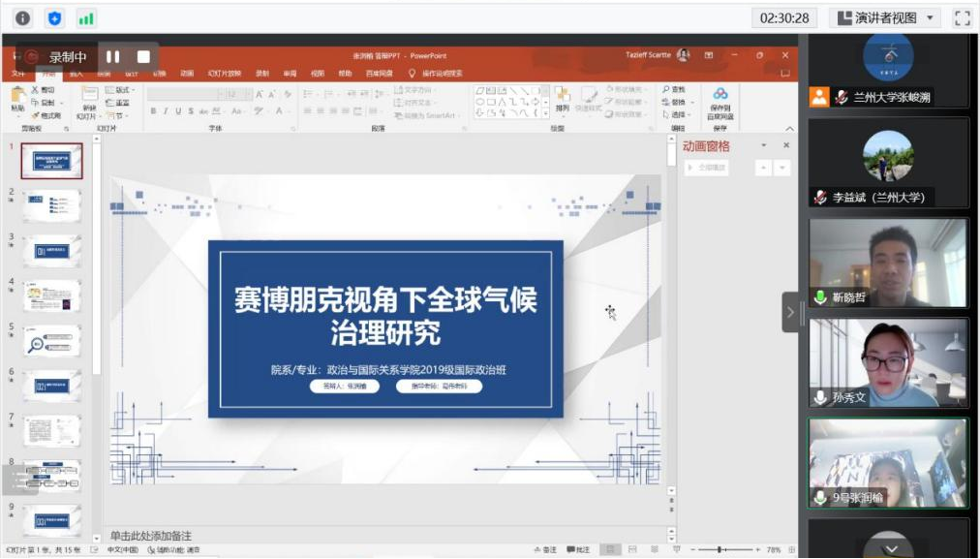
Task: Open the animation pane options dropdown arrow
Action: (x=764, y=146)
